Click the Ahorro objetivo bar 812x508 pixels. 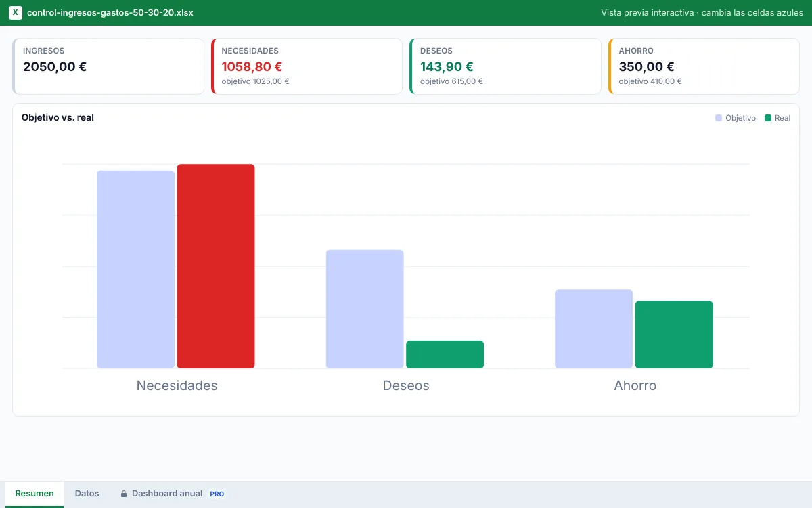593,329
